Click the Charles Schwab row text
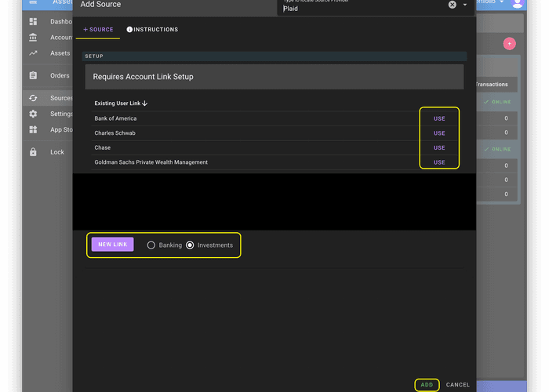The width and height of the screenshot is (549, 392). pos(115,133)
